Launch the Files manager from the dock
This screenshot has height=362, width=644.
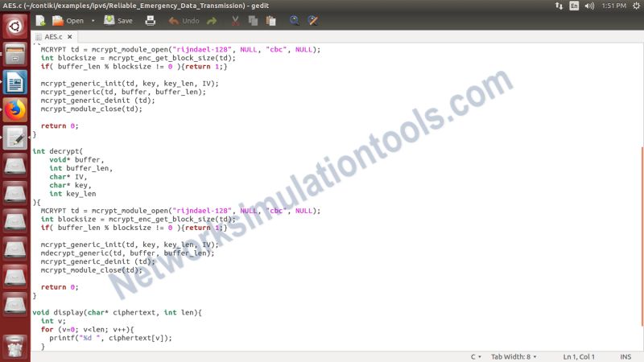[14, 54]
